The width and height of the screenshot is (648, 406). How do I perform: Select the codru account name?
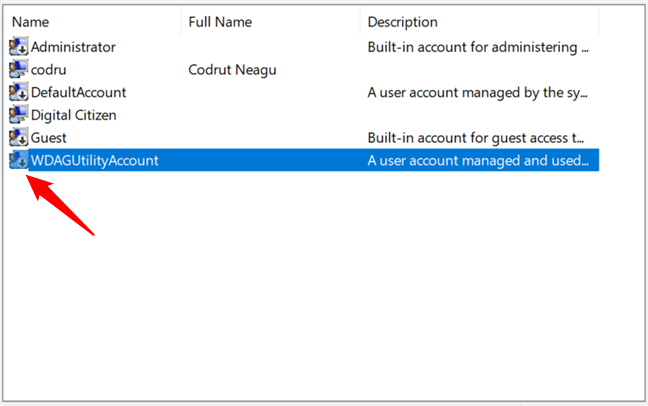click(x=50, y=70)
